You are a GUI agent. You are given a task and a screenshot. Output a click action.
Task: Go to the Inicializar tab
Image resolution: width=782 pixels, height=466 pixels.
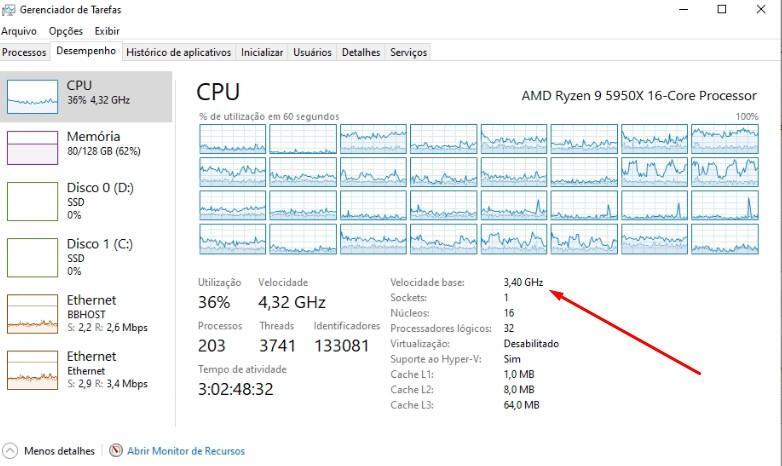[x=262, y=52]
